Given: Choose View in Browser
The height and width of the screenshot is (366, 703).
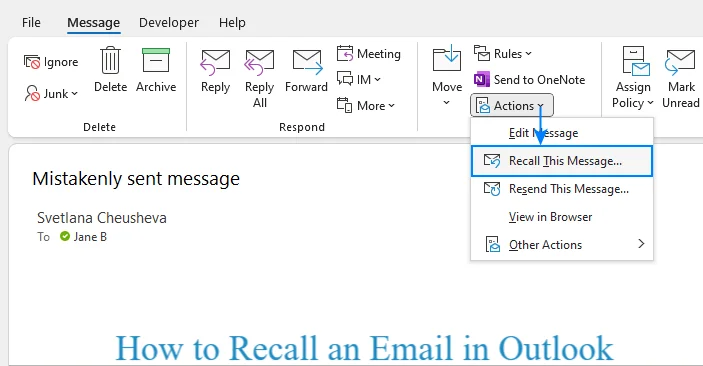Looking at the screenshot, I should pyautogui.click(x=562, y=217).
